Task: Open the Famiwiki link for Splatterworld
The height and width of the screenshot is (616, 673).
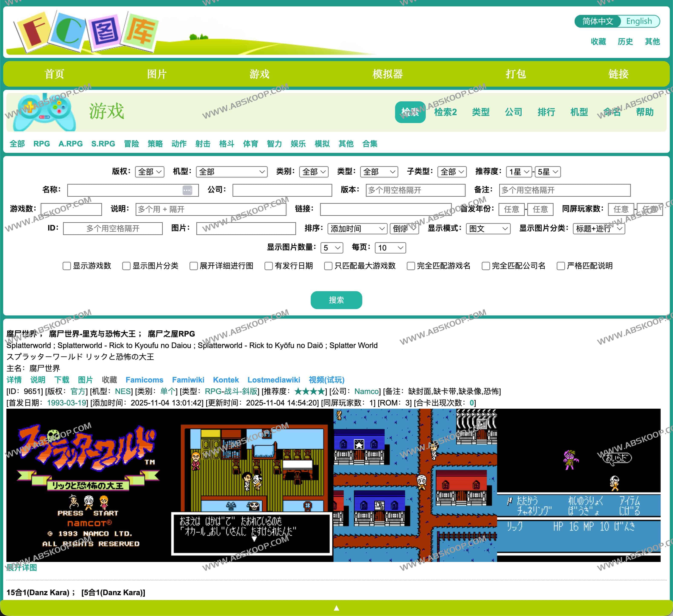Action: coord(189,380)
